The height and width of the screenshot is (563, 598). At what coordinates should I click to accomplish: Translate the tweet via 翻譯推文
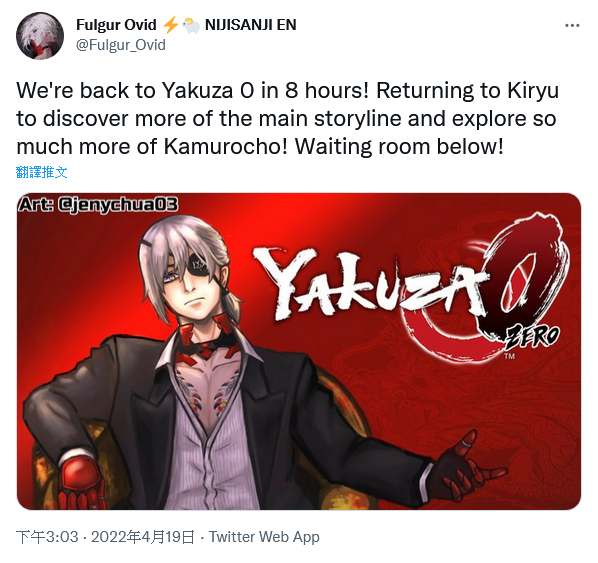click(42, 172)
